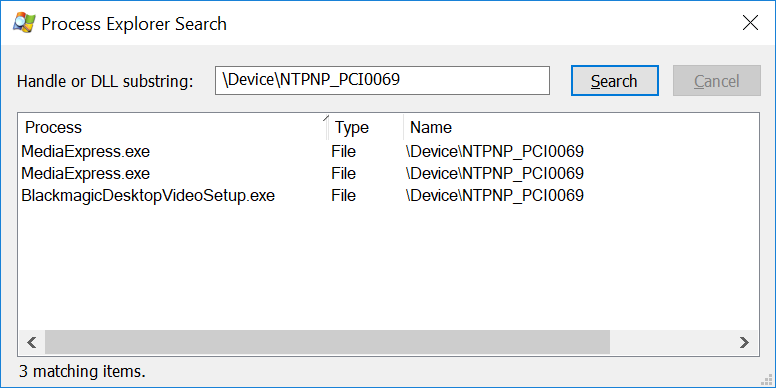Close the Process Explorer Search window
Viewport: 776px width, 388px height.
point(750,23)
